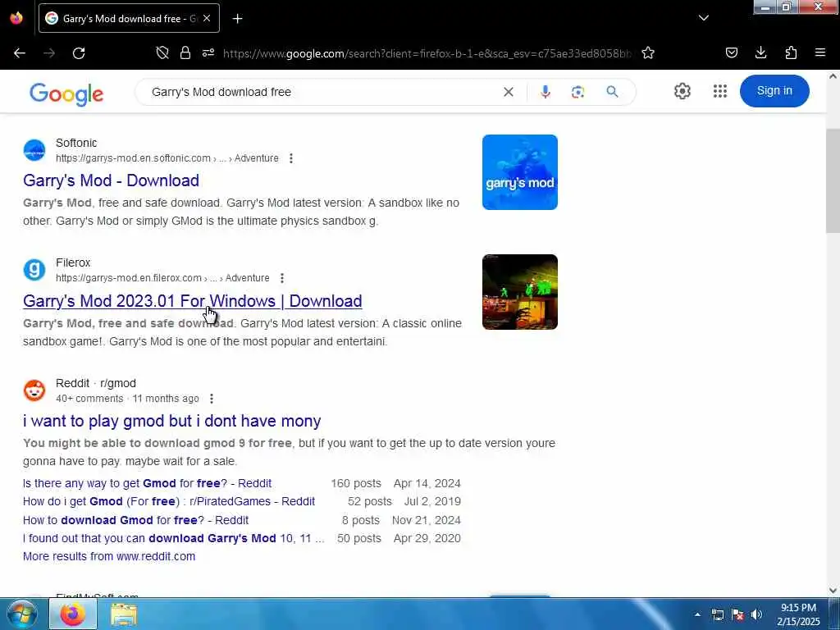Click the Sign in button
840x630 pixels.
pyautogui.click(x=774, y=91)
